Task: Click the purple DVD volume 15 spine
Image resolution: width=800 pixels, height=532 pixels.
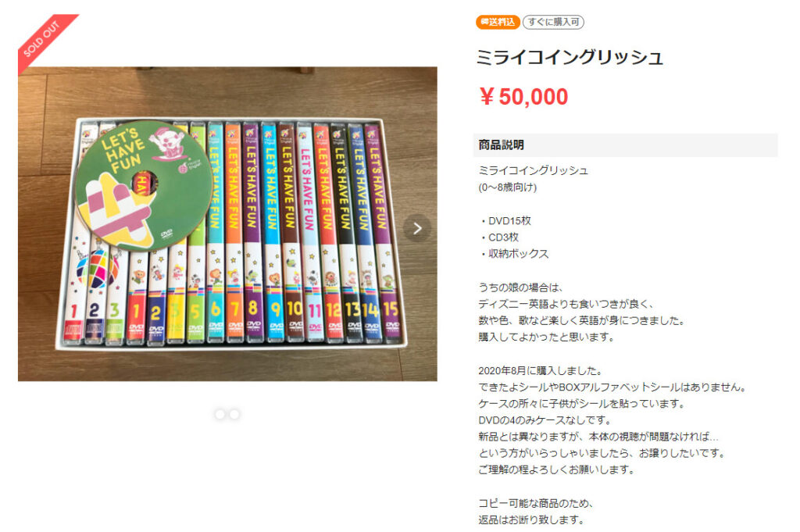Action: click(x=384, y=232)
